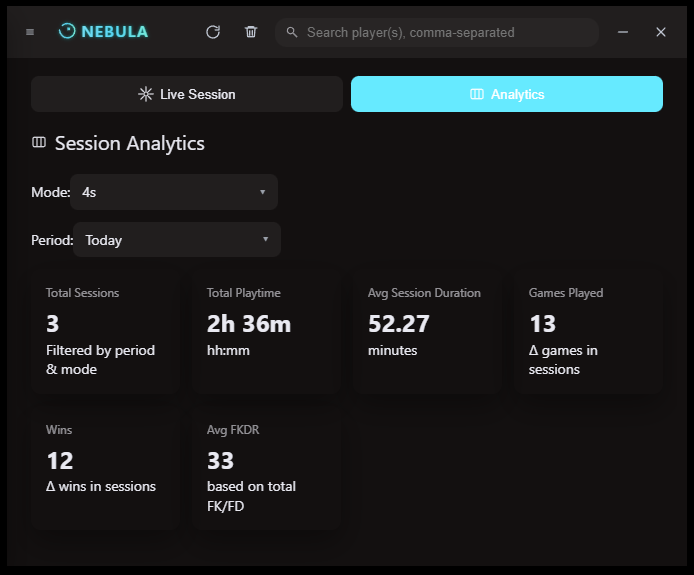This screenshot has width=694, height=575.
Task: Click the 'Avg Session Duration' card label
Action: click(x=424, y=293)
